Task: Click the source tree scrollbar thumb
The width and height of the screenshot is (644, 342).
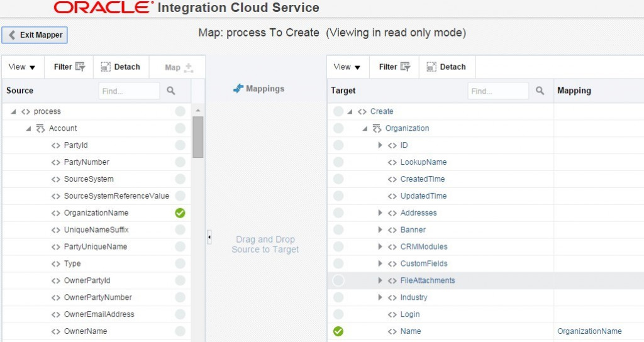Action: pos(198,136)
